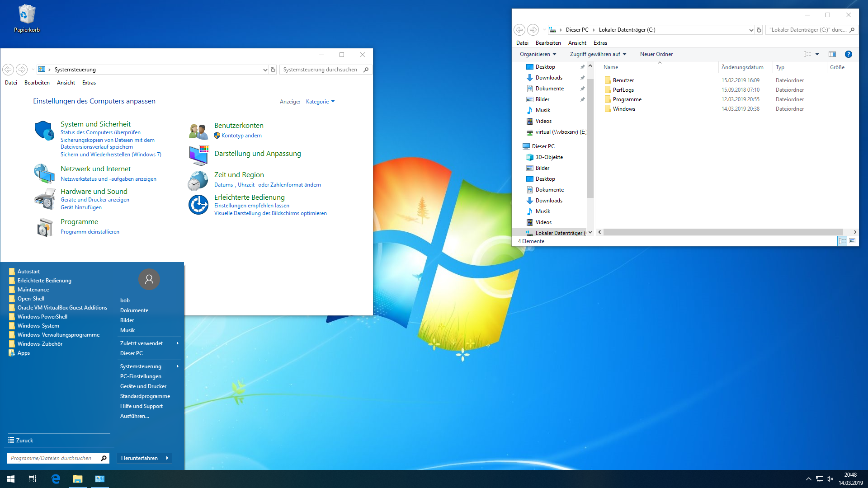
Task: Click the help question mark icon in Explorer
Action: pos(849,54)
